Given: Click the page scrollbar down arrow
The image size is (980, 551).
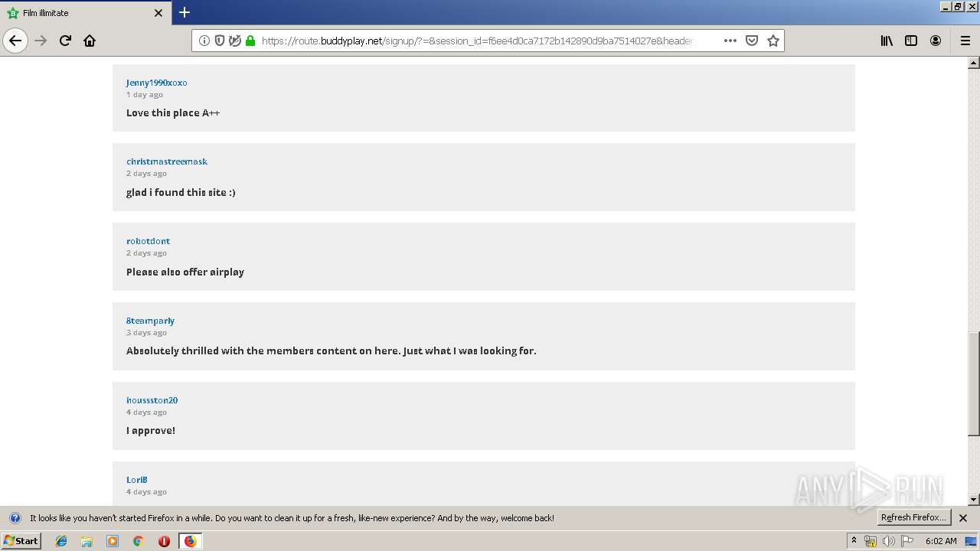Looking at the screenshot, I should 974,500.
